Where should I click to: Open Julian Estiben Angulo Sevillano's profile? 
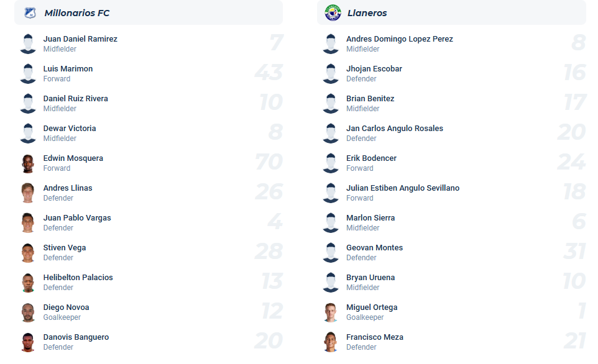point(403,188)
